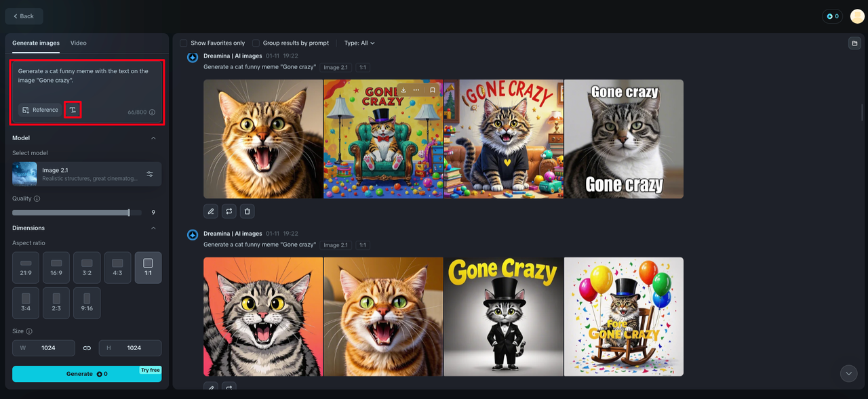The height and width of the screenshot is (399, 868).
Task: Click Image 2.1 tag on first result
Action: coord(336,68)
